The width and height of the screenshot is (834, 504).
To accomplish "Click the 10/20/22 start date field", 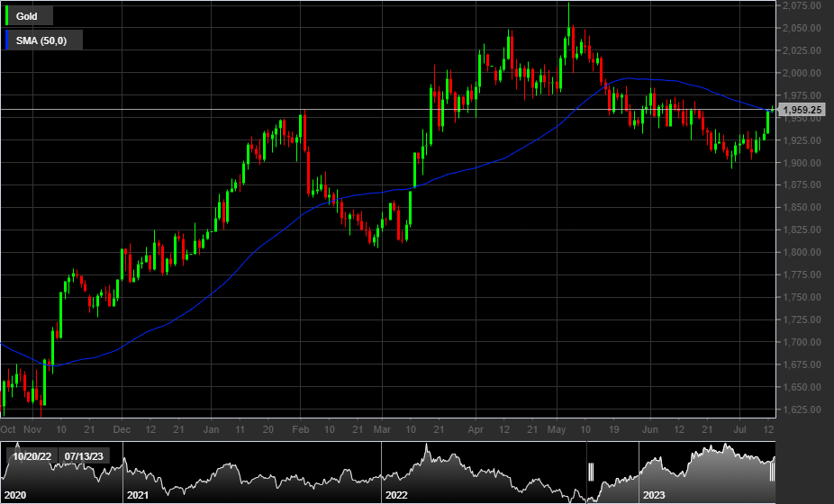I will click(31, 456).
